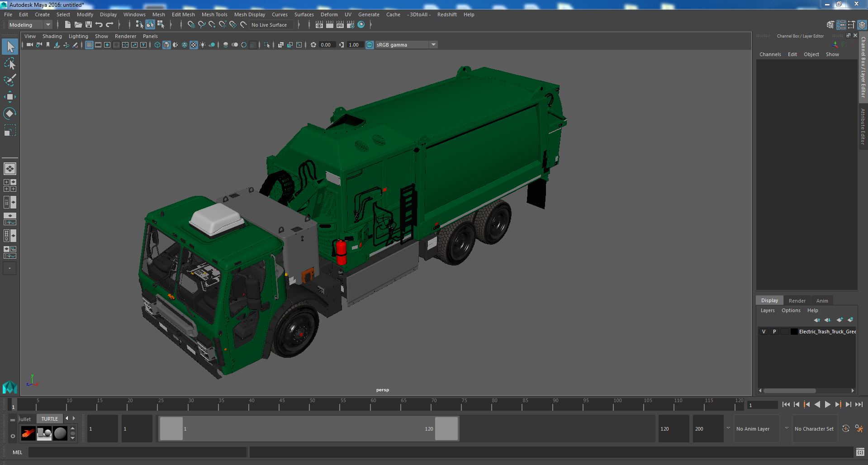The height and width of the screenshot is (465, 868).
Task: Toggle Channel Box Layer Editor icon
Action: [x=862, y=25]
